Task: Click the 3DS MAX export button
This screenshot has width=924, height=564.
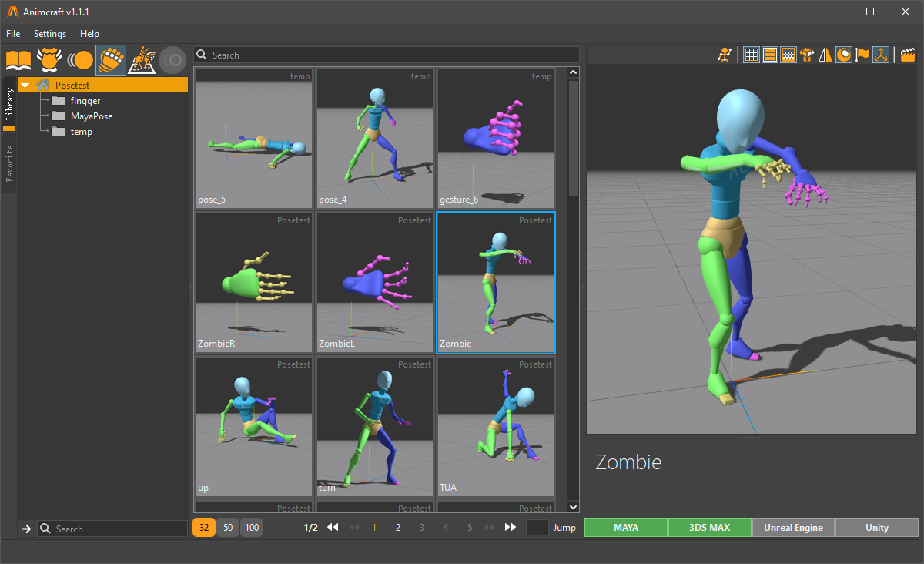Action: click(710, 528)
